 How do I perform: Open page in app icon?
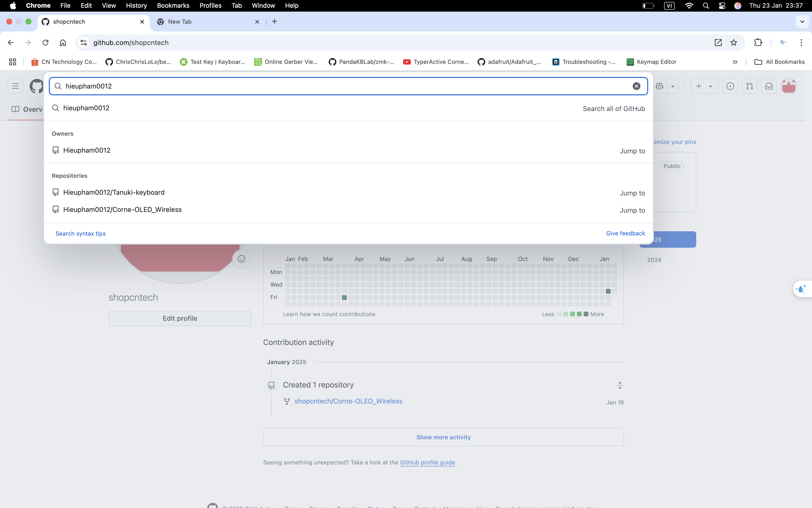(x=718, y=43)
